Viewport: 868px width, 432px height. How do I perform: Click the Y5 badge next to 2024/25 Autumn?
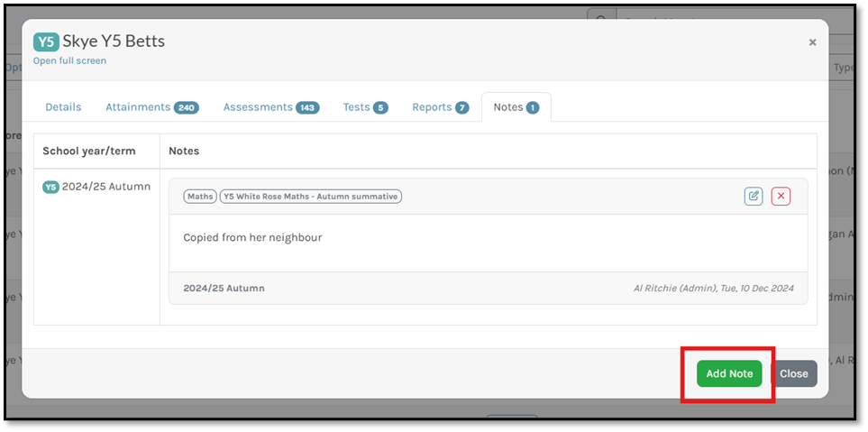tap(50, 188)
